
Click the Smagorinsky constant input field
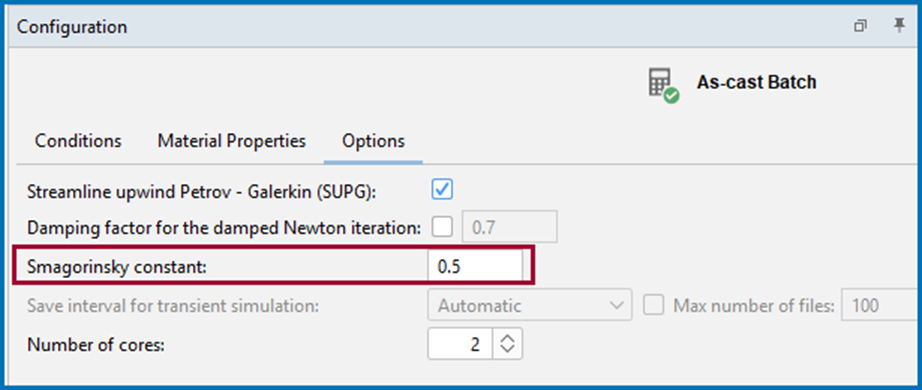[x=475, y=266]
